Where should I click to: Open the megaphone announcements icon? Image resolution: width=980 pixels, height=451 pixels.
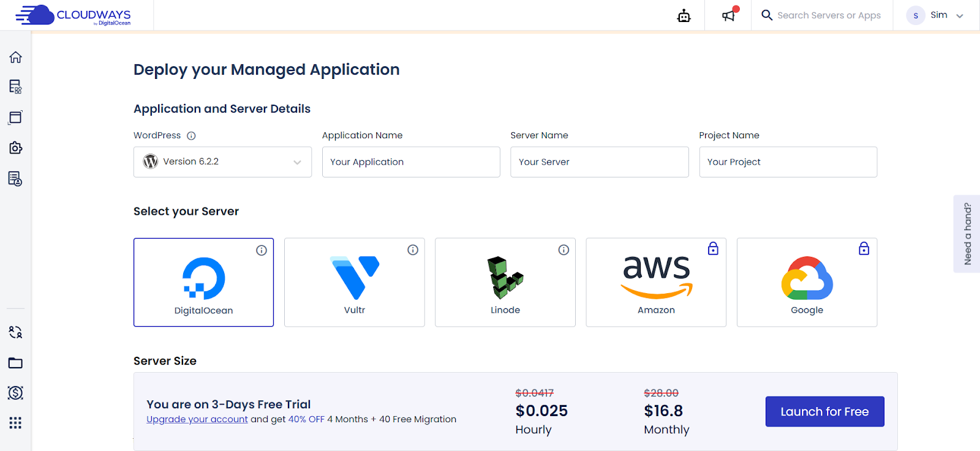click(729, 15)
